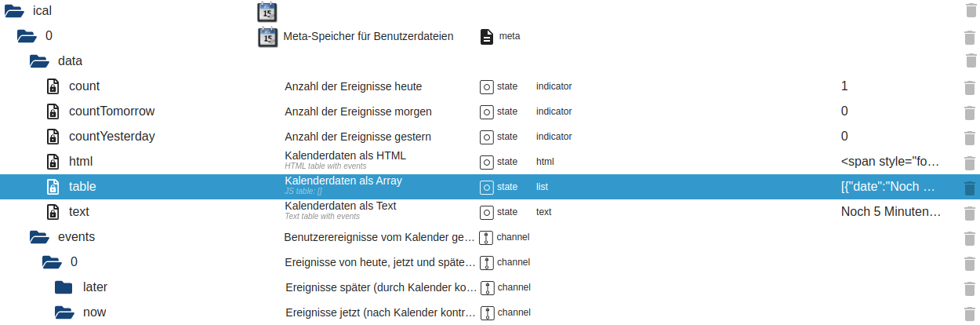This screenshot has height=325, width=980.
Task: Click the text value 'Noch 5 Minuten'
Action: click(889, 212)
